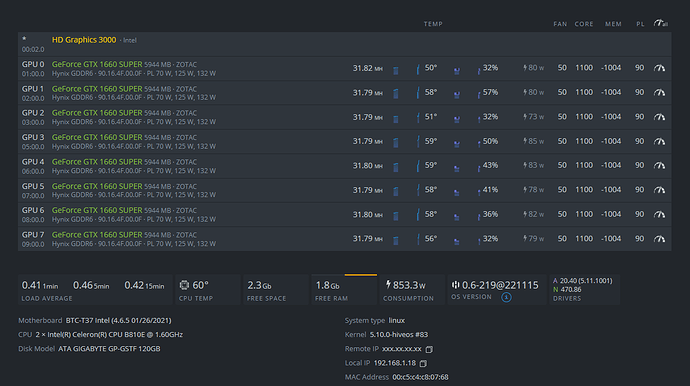Open the GPU 3 overclock tuning icon
Viewport: 690px width, 386px height.
[x=659, y=142]
